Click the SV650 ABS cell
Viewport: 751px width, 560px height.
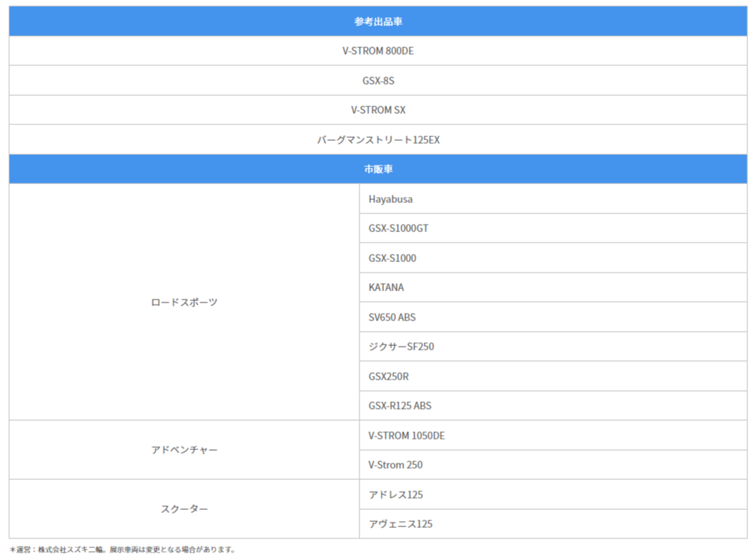tap(392, 317)
